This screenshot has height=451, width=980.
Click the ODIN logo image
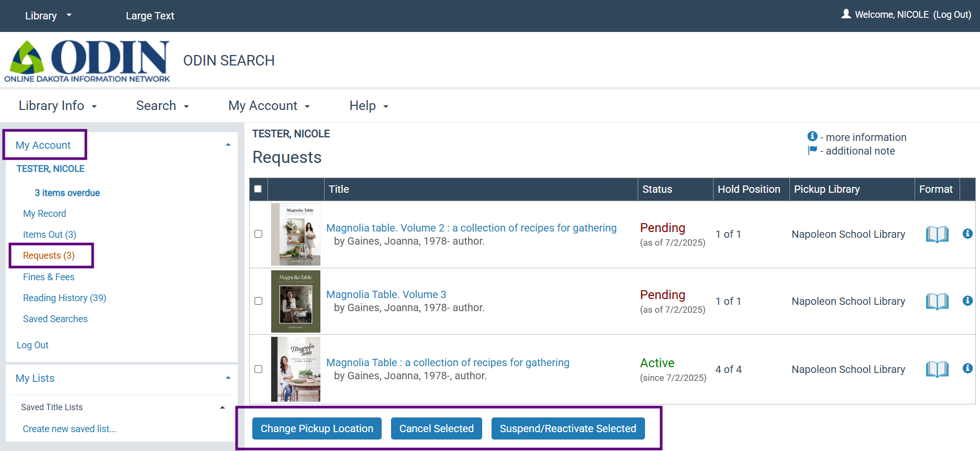87,61
